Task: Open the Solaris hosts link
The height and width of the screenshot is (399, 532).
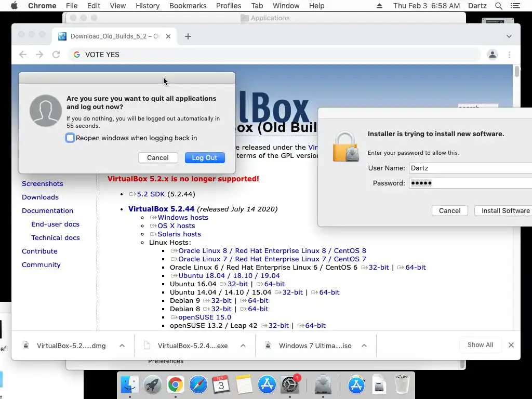Action: (179, 234)
